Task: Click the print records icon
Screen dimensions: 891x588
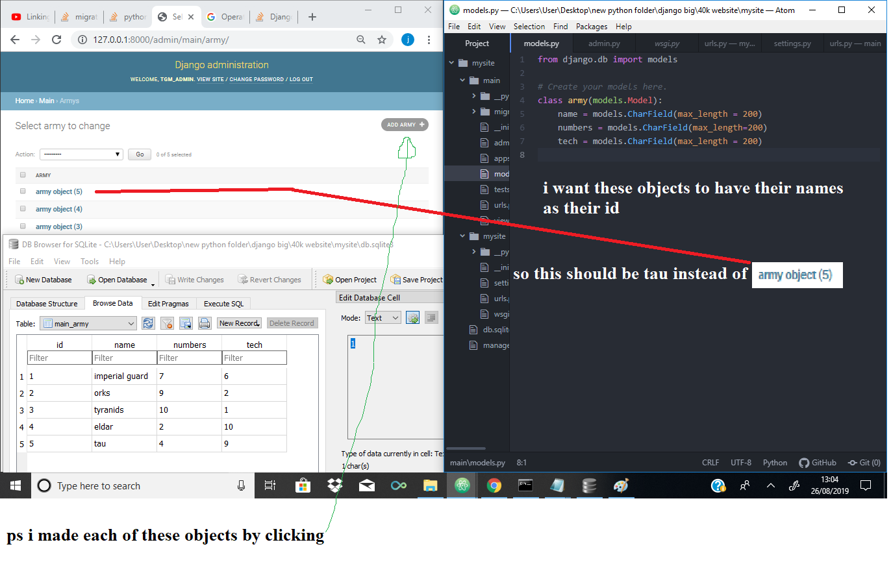Action: (x=204, y=323)
